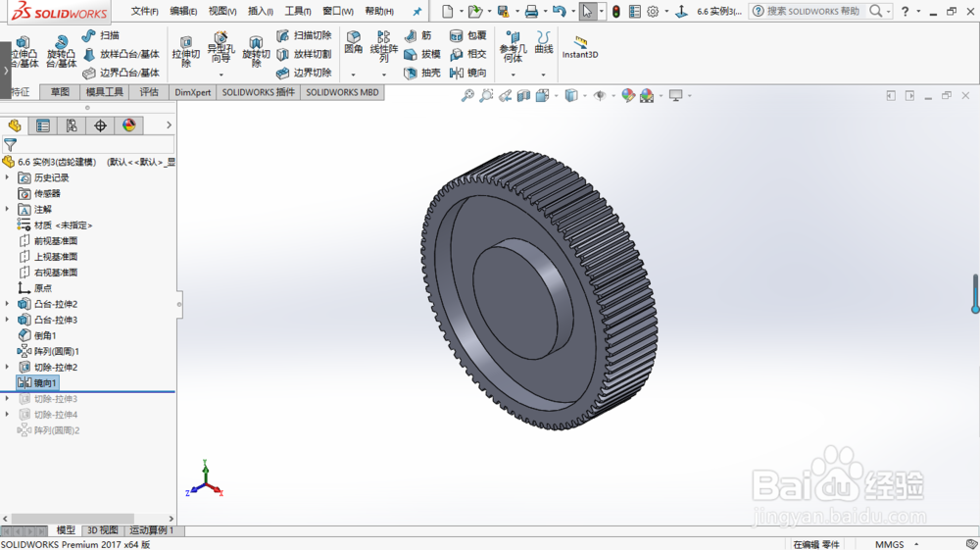Image resolution: width=980 pixels, height=550 pixels.
Task: Click the Print icon
Action: pos(531,11)
